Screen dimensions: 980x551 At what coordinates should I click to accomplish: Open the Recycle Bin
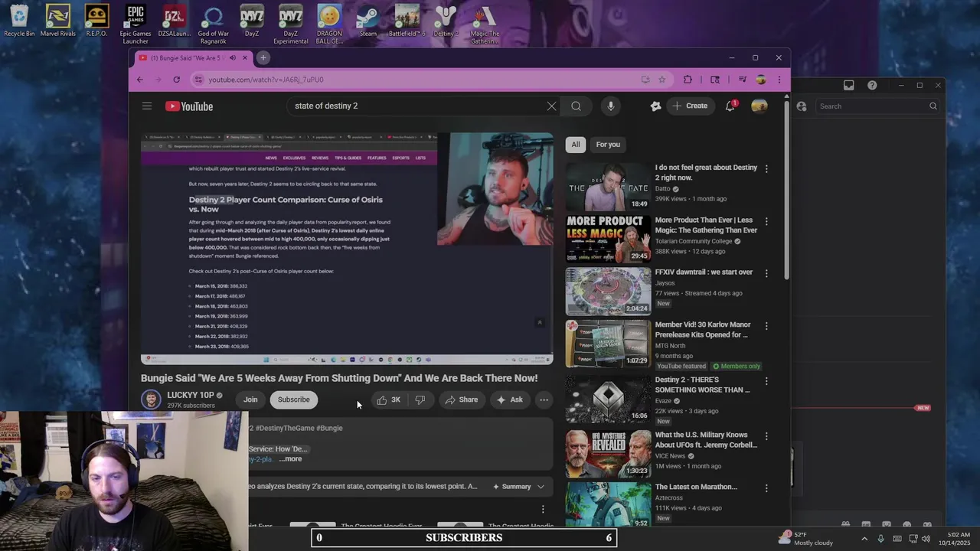click(x=19, y=21)
